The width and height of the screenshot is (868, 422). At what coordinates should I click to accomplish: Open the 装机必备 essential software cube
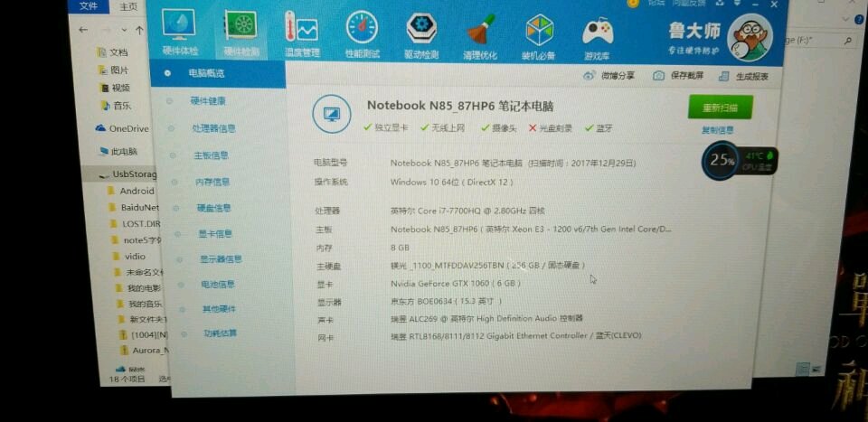point(540,36)
